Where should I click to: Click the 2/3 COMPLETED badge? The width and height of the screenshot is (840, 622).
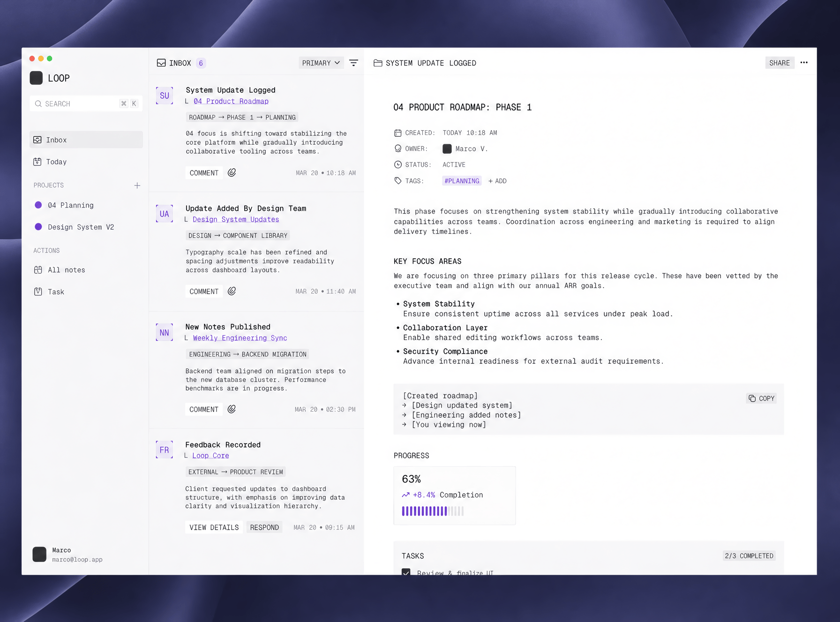point(749,555)
